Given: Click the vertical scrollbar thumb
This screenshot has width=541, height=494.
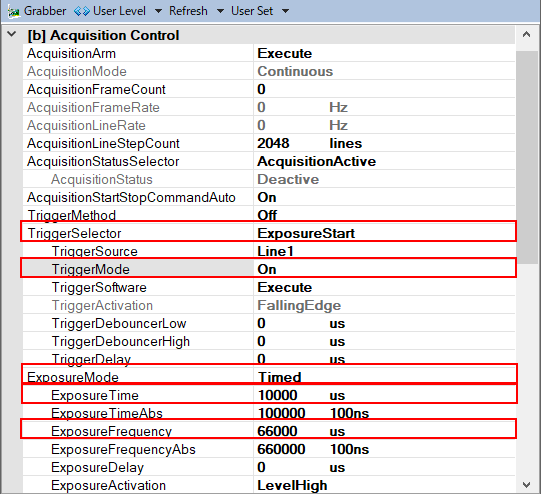Looking at the screenshot, I should 527,157.
